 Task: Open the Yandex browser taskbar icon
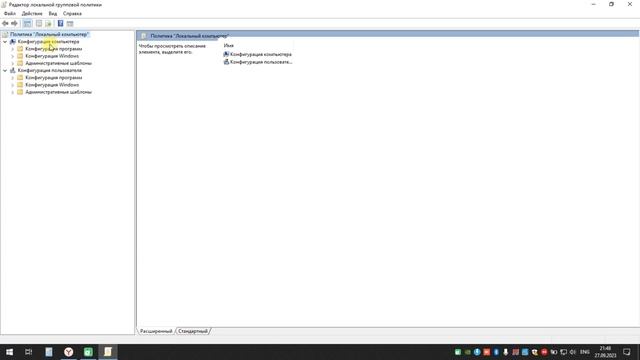click(x=69, y=352)
